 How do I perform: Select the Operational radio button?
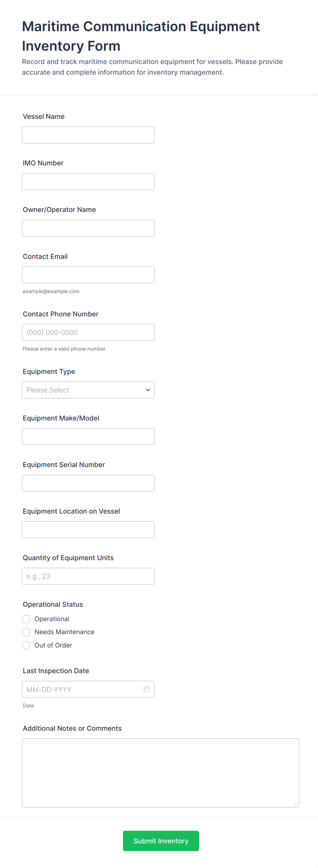26,619
